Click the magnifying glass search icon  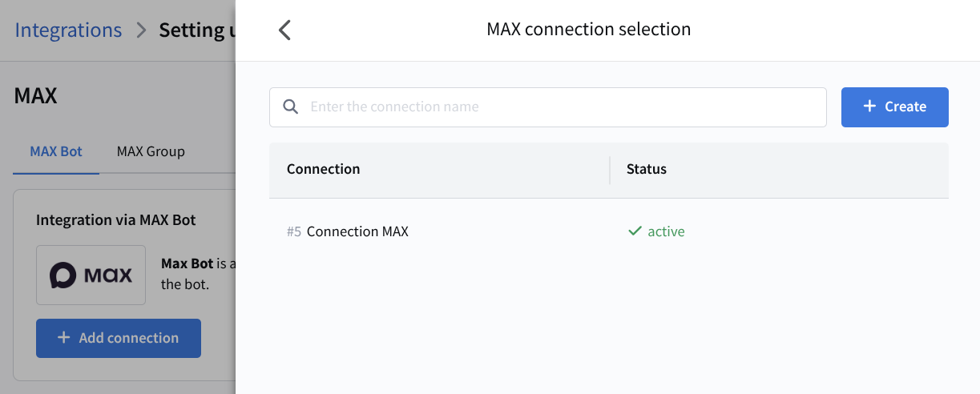(x=291, y=107)
